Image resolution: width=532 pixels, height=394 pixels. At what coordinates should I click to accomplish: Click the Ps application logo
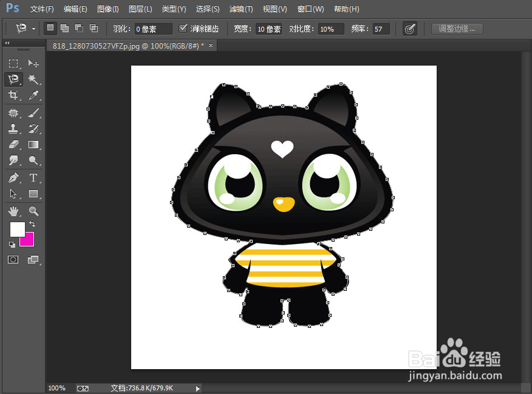click(x=13, y=8)
